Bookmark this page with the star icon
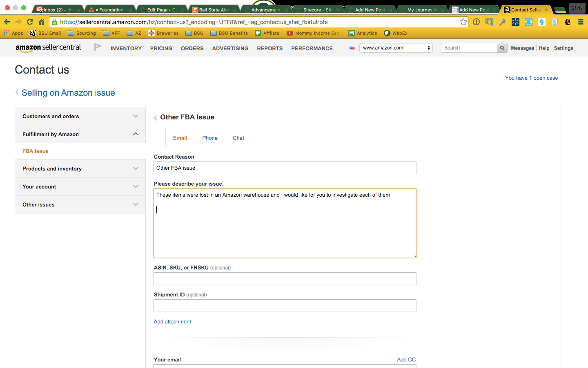The height and width of the screenshot is (368, 588). (x=463, y=22)
